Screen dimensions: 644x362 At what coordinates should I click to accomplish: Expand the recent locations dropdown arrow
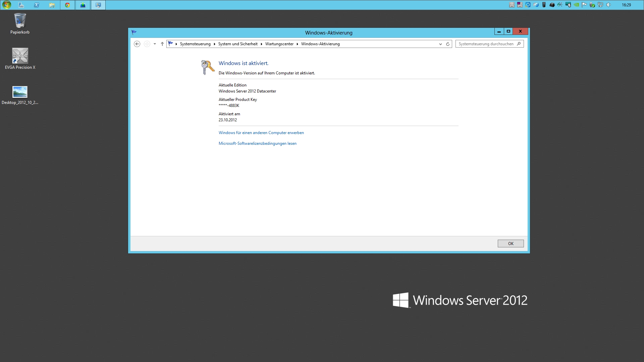[155, 44]
